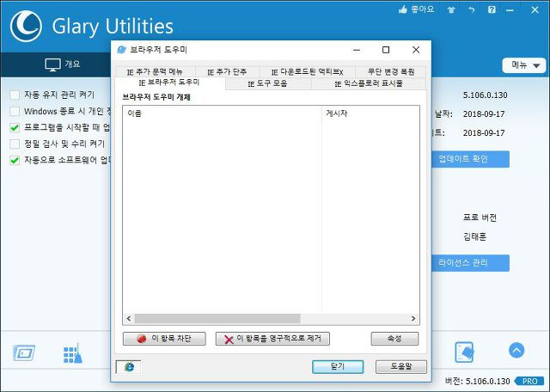Open the help question mark icon

[492, 9]
